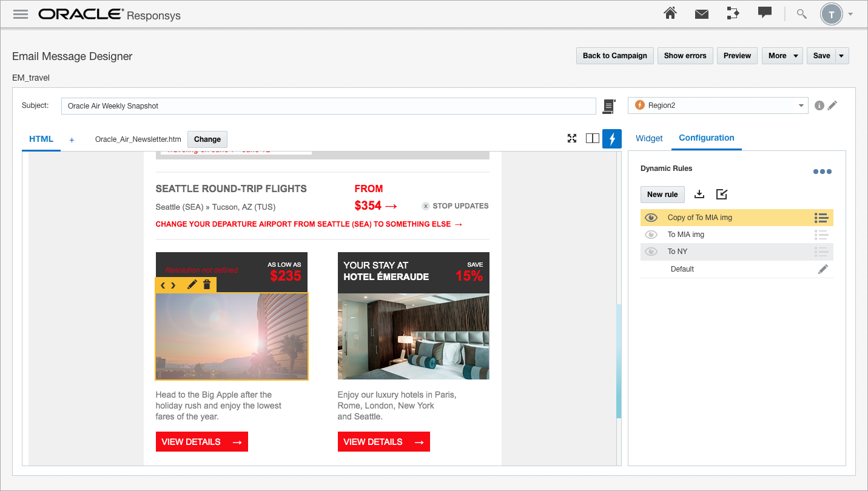Click Show errors button

click(x=685, y=56)
